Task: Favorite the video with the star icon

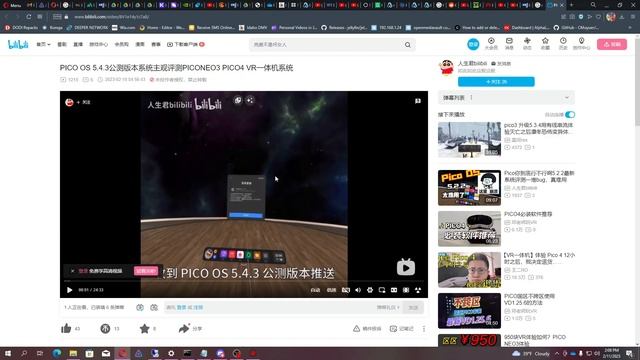Action: coord(144,328)
